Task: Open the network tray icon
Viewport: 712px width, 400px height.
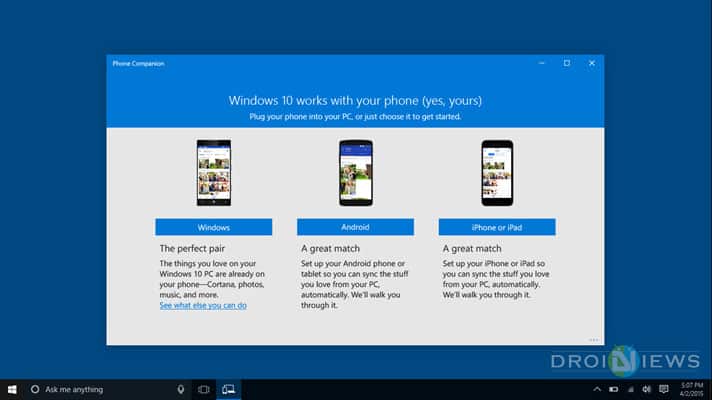Action: (x=631, y=389)
